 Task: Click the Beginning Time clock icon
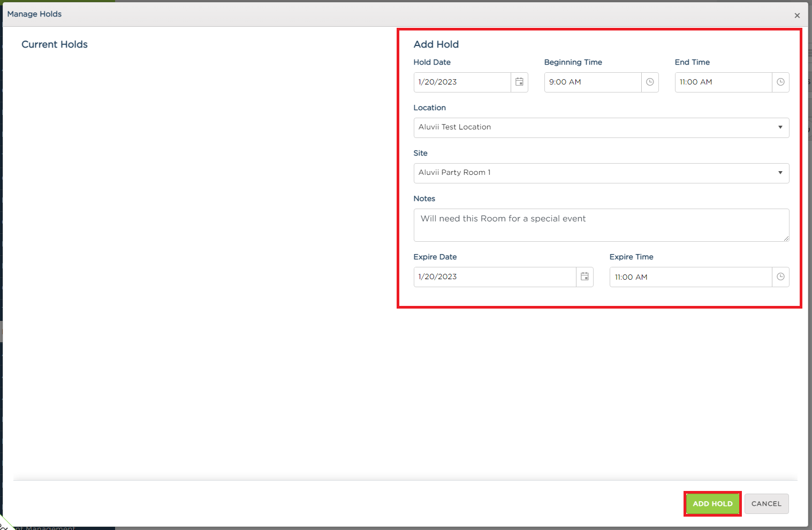(x=649, y=82)
